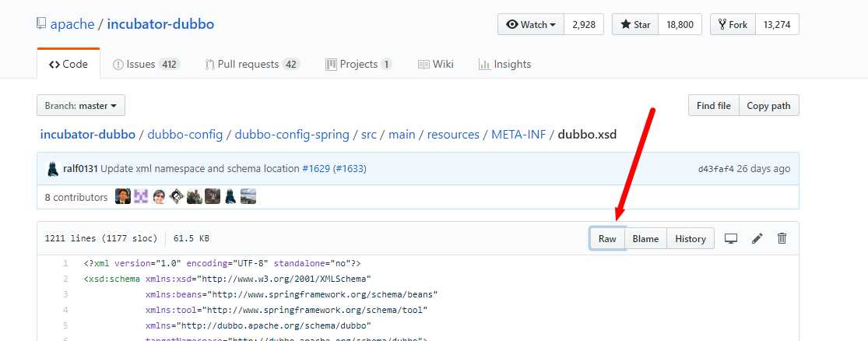Go to the dubbo-config breadcrumb folder
This screenshot has height=341, width=868.
(185, 135)
